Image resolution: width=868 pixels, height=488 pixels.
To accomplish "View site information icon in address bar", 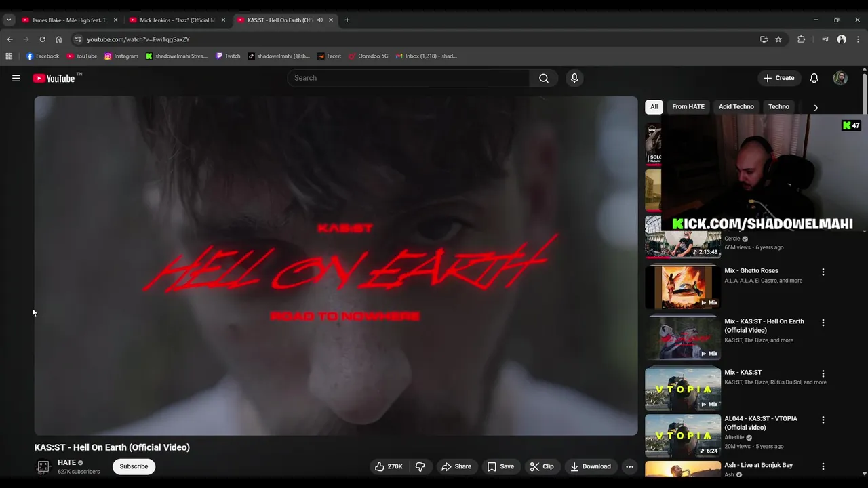I will 78,39.
